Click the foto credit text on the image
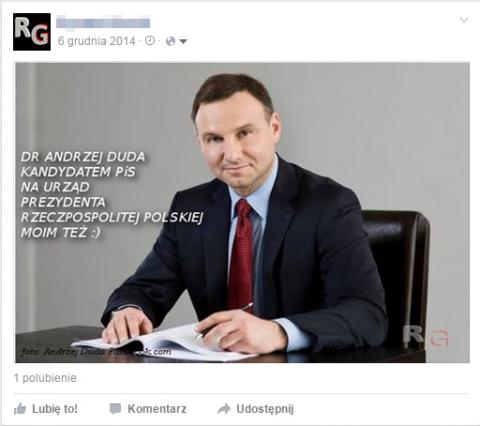480x426 pixels. pyautogui.click(x=96, y=351)
